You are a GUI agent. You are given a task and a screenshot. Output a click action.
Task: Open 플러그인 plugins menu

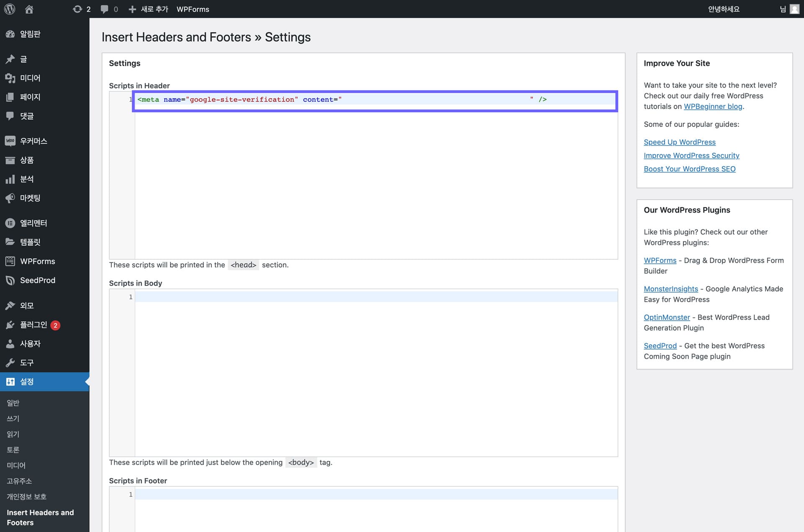tap(33, 325)
